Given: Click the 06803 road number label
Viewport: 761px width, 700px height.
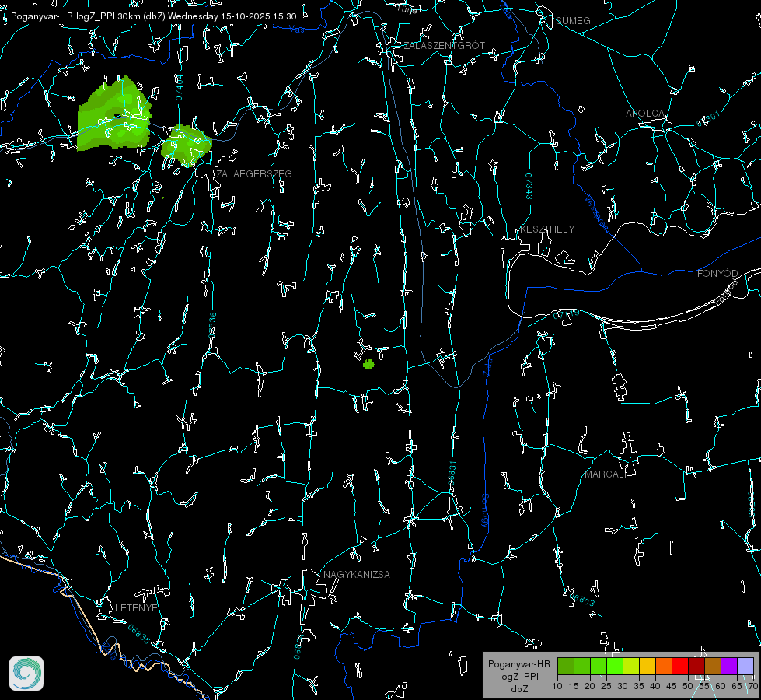Looking at the screenshot, I should pyautogui.click(x=581, y=598).
